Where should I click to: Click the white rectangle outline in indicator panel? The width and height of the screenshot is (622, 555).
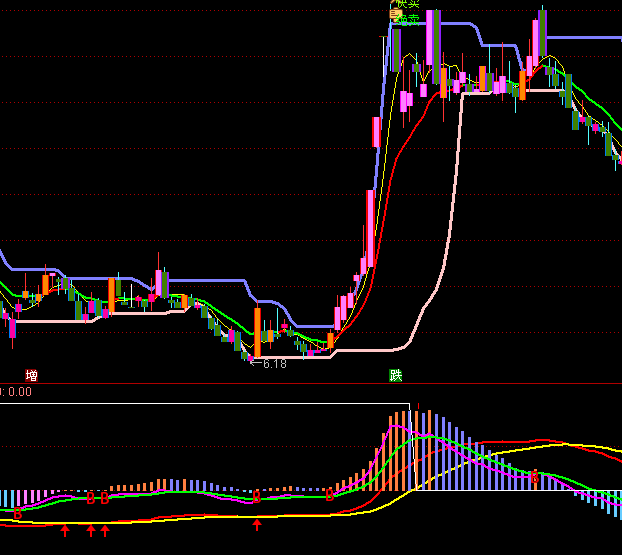coord(200,404)
